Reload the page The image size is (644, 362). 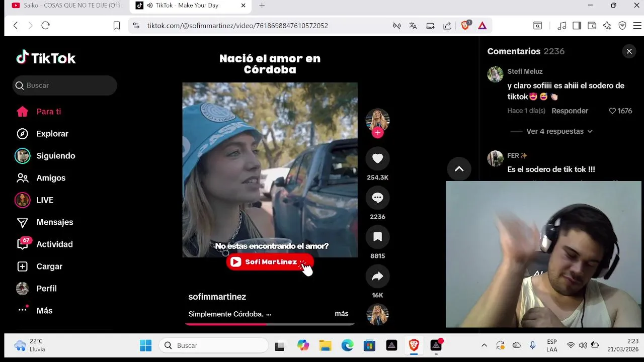pos(45,26)
